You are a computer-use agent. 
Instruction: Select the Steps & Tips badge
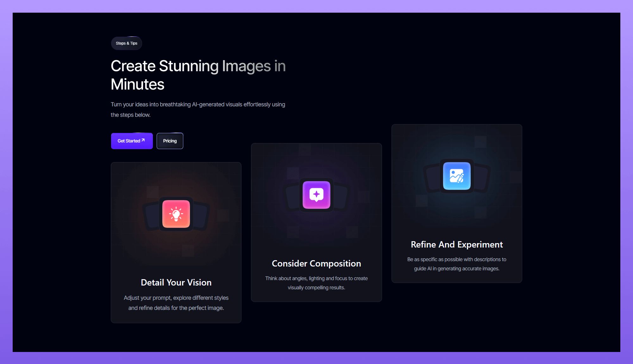(x=126, y=43)
